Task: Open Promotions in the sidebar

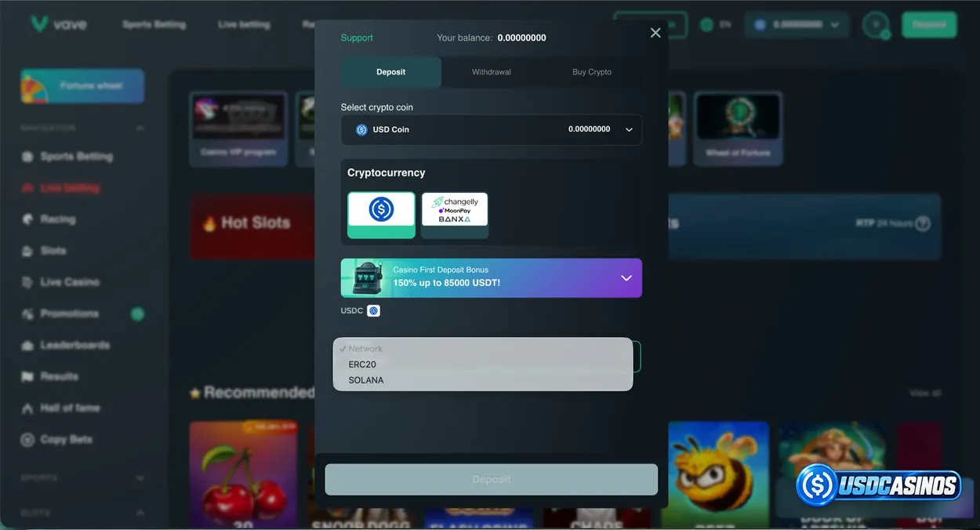Action: pos(68,314)
